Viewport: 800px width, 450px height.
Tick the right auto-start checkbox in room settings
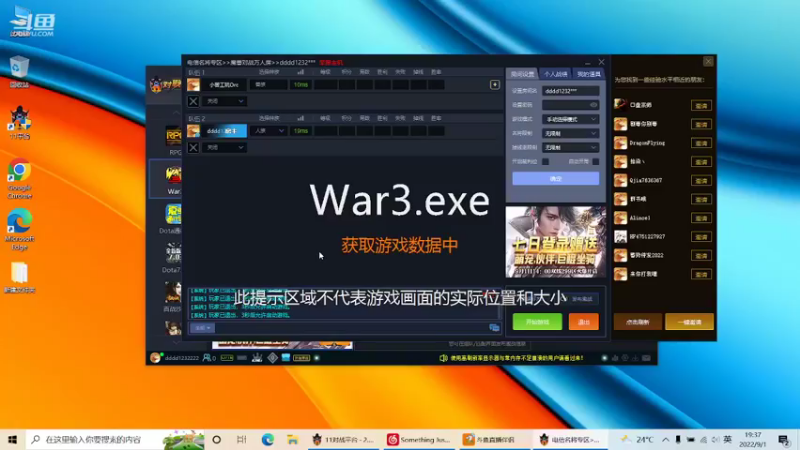pos(595,162)
